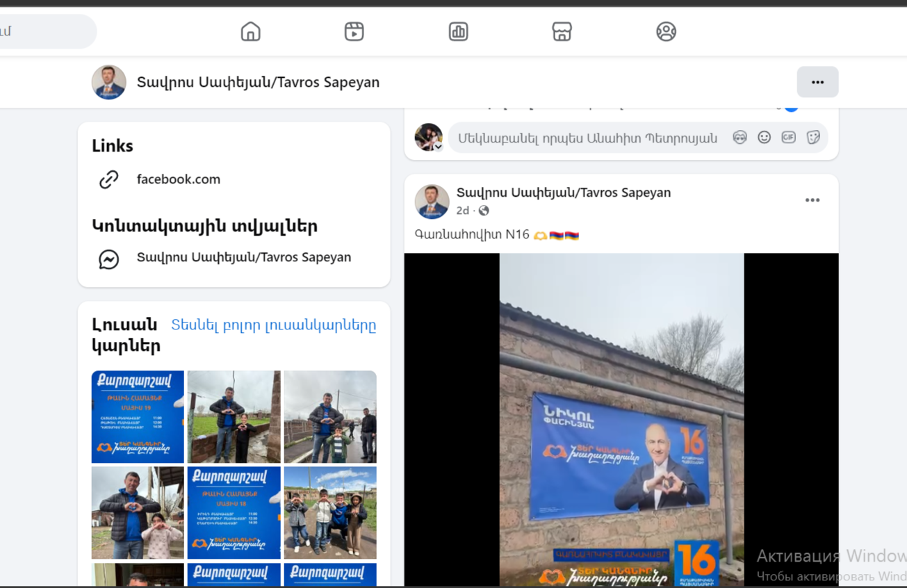Go to Facebook Home via the house icon
Viewport: 907px width, 588px height.
(250, 31)
